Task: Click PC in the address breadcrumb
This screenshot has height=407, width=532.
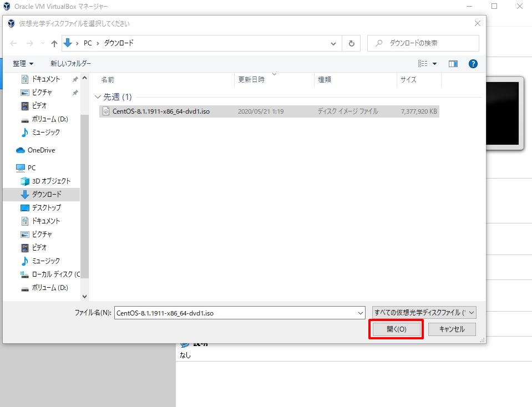Action: [x=88, y=43]
